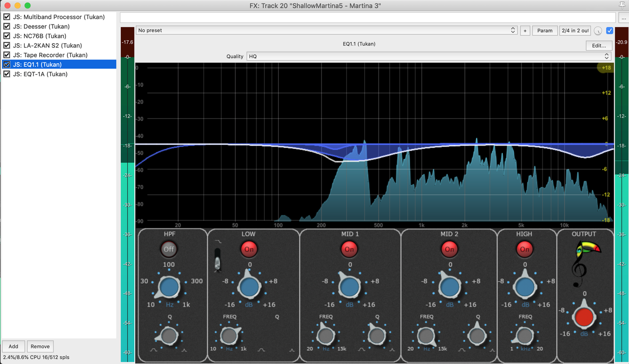Click the FX comment input field
Image resolution: width=629 pixels, height=364 pixels.
click(368, 18)
